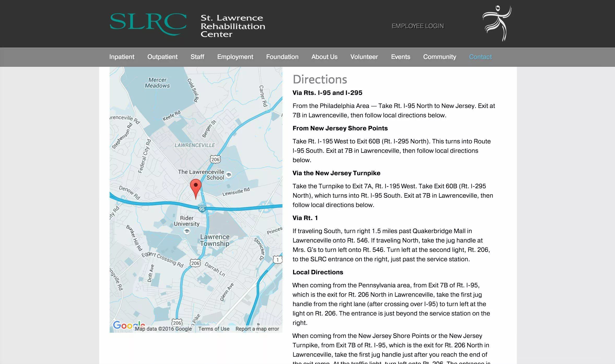Select the Contact navigation item
Image resolution: width=615 pixels, height=364 pixels.
[x=480, y=57]
